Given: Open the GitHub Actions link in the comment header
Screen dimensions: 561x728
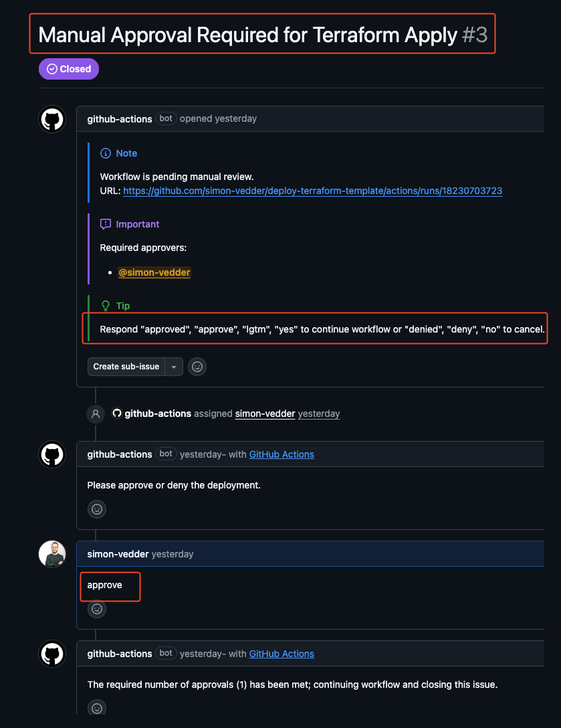Looking at the screenshot, I should (282, 454).
